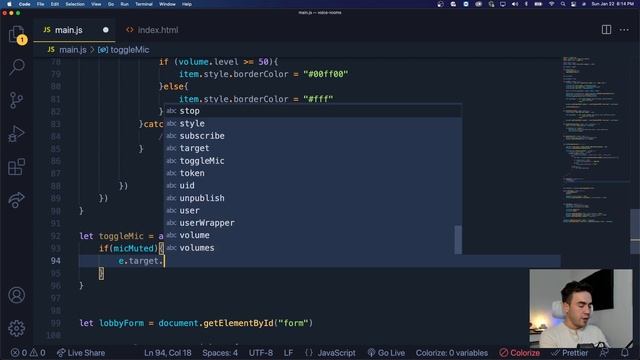The height and width of the screenshot is (360, 640).
Task: Open the Window menu
Action: point(167,4)
